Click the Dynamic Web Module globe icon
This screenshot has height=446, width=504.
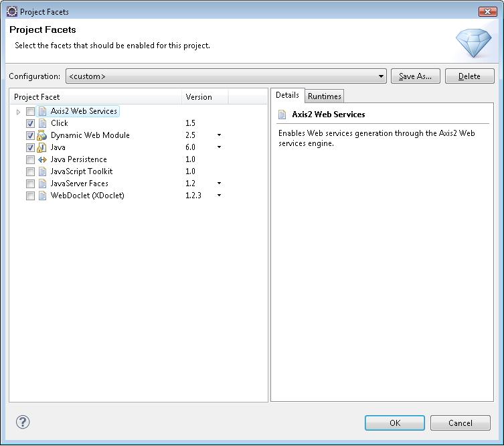41,135
